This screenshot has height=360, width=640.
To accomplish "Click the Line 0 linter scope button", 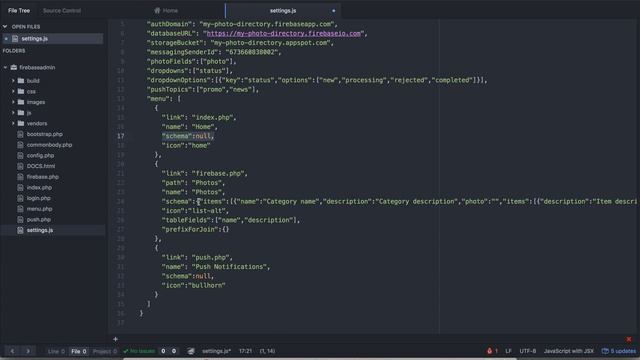I will [56, 351].
